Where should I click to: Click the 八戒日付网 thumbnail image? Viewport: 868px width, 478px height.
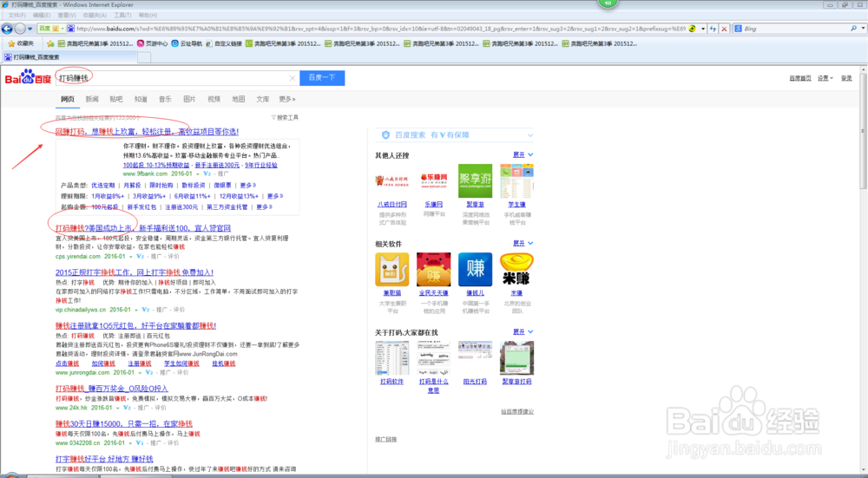click(x=392, y=181)
